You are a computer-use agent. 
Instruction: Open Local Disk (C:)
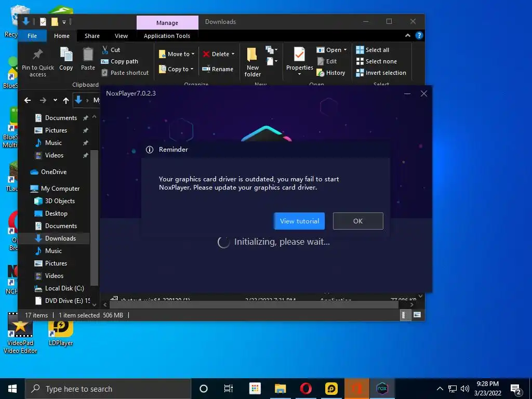(x=59, y=288)
